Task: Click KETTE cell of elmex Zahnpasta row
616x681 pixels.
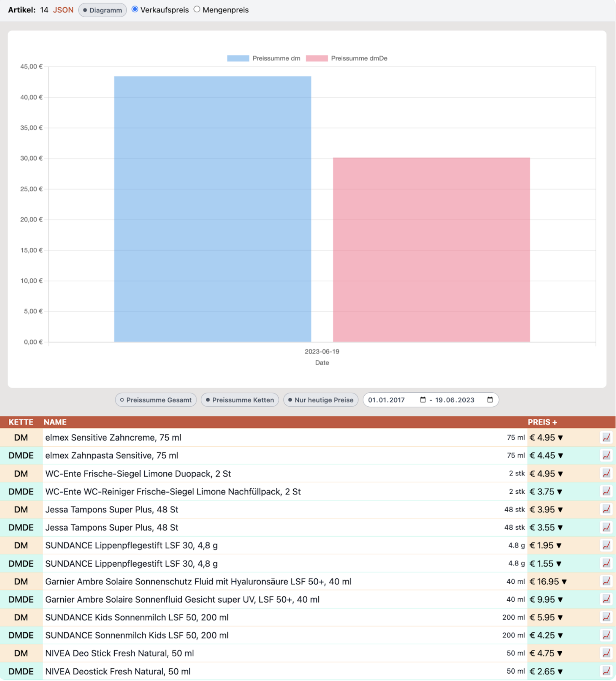Action: 21,455
